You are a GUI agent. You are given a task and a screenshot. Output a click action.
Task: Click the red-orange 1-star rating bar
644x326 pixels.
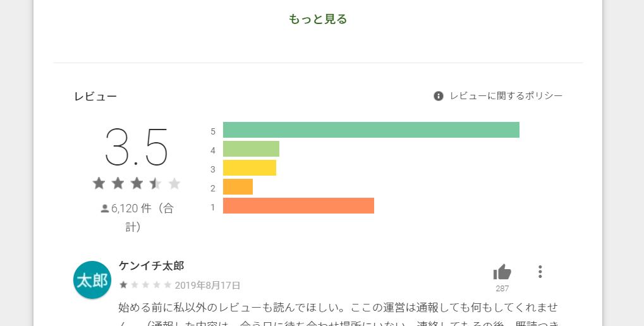click(x=298, y=206)
